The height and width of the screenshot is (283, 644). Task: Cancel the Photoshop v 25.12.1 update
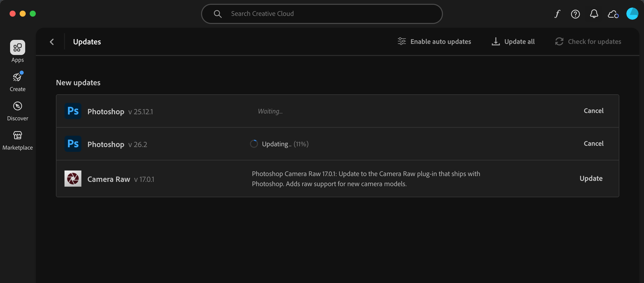click(x=593, y=111)
